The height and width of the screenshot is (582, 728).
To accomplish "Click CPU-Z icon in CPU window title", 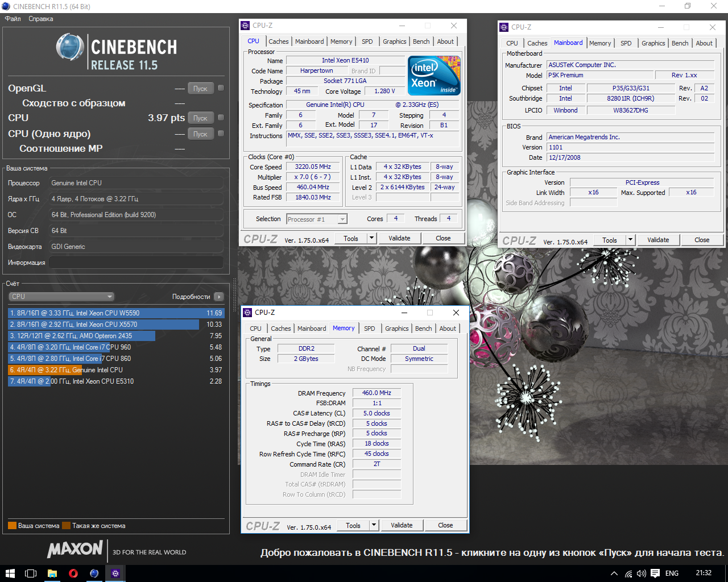I will coord(245,26).
